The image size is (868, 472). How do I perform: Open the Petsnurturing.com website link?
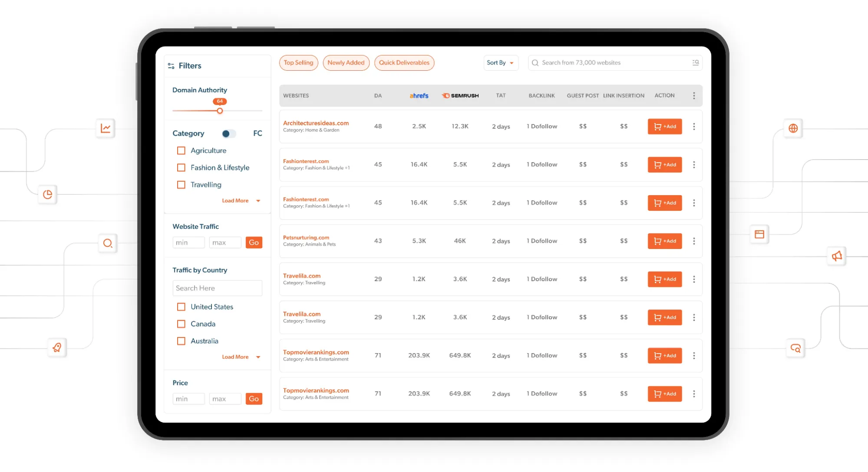point(306,238)
